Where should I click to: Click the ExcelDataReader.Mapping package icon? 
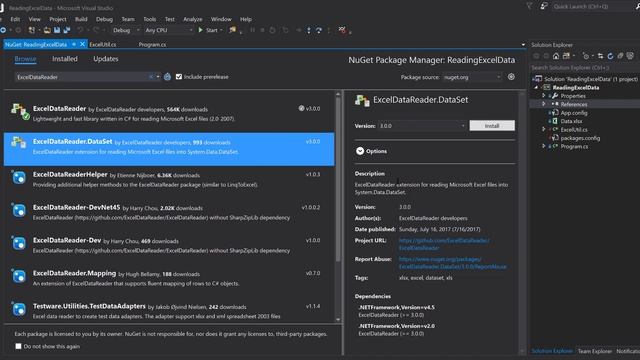pos(19,276)
